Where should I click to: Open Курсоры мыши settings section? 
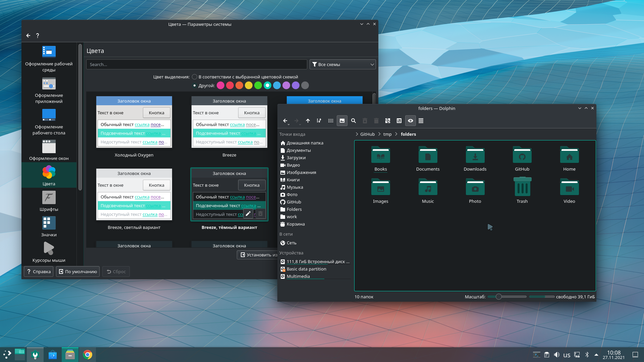pos(49,252)
